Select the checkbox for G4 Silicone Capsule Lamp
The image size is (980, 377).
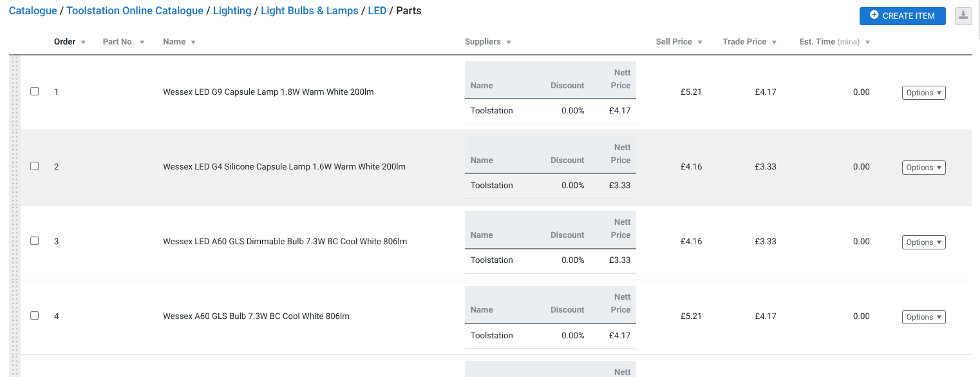pos(35,166)
